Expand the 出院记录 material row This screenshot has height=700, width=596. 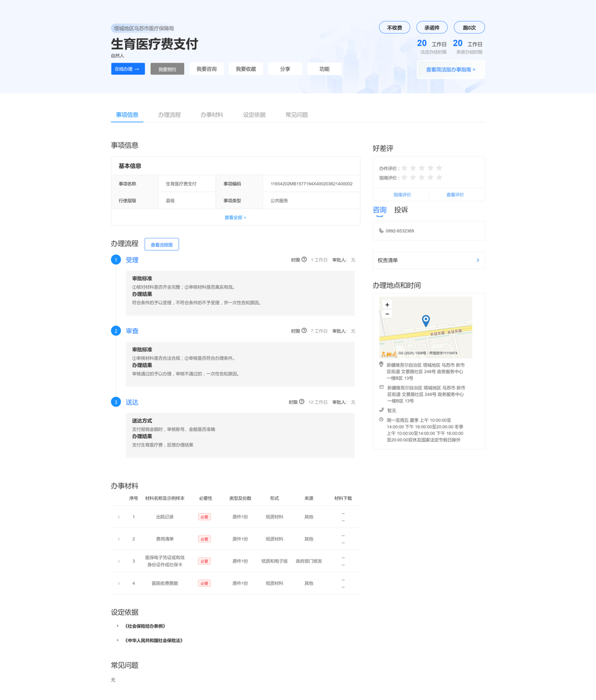point(119,517)
